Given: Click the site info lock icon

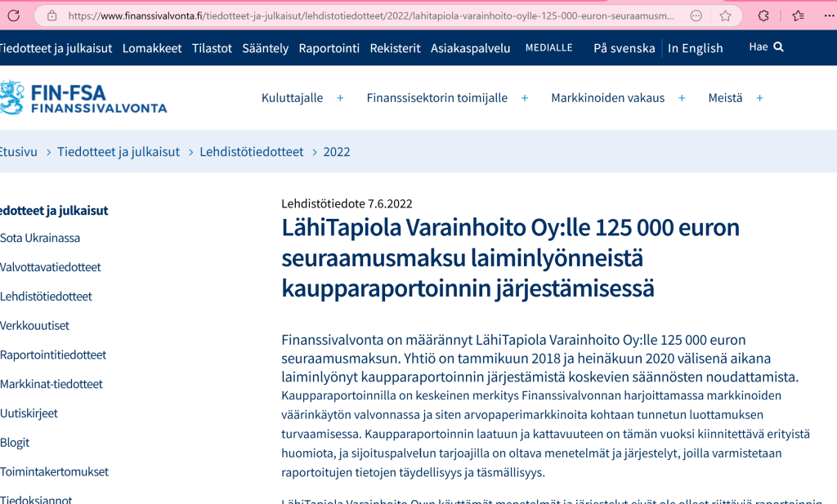Looking at the screenshot, I should (51, 16).
